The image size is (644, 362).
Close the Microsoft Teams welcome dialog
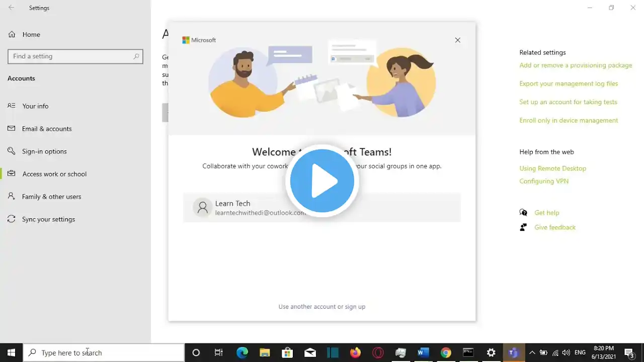coord(457,40)
